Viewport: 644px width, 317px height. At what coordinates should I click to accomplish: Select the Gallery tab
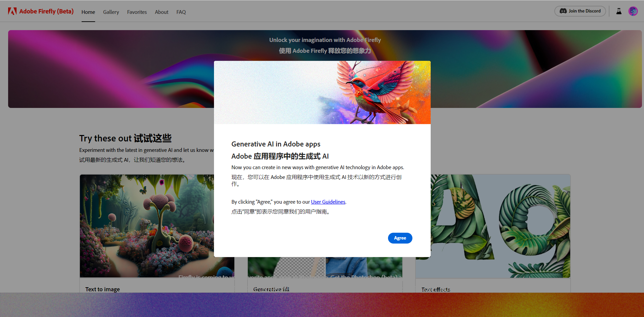click(111, 12)
